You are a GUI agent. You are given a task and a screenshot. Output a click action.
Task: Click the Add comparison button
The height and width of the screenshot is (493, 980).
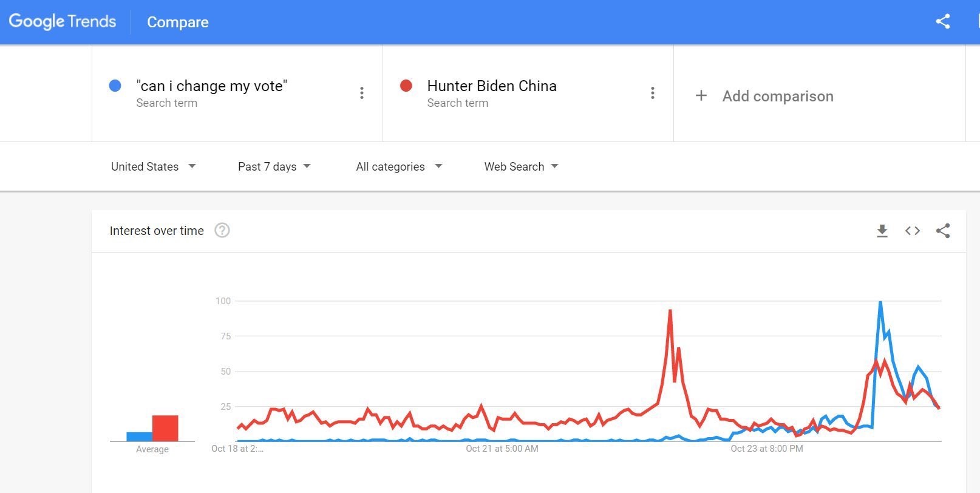(764, 96)
